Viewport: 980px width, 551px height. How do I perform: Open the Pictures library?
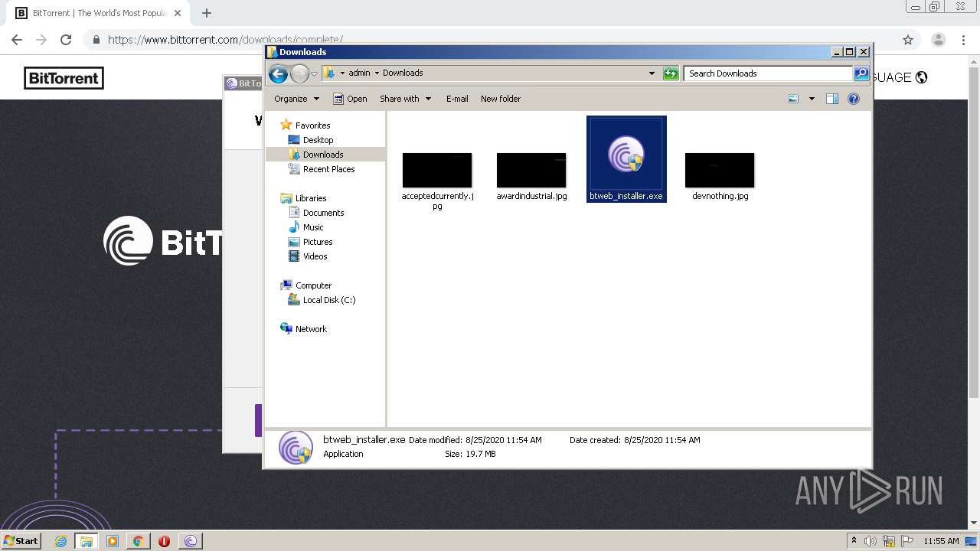[310, 242]
